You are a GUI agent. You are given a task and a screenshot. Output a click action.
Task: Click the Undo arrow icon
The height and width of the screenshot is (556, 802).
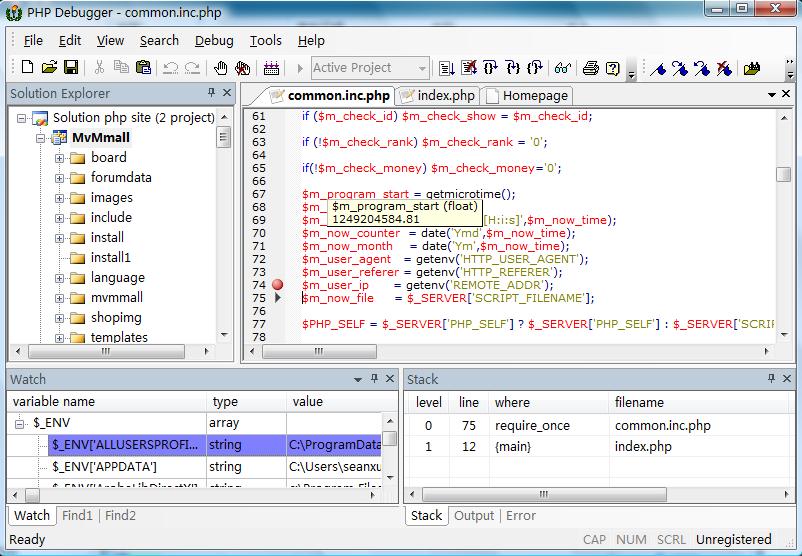tap(170, 68)
